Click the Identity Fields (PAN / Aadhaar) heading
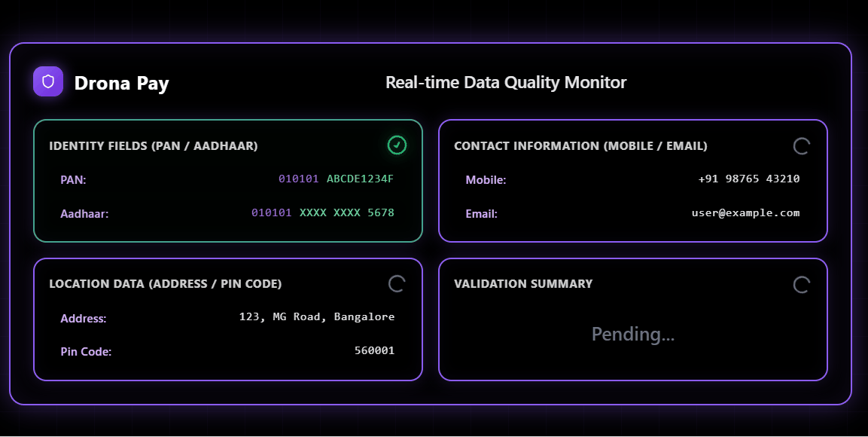The width and height of the screenshot is (868, 437). [x=154, y=146]
